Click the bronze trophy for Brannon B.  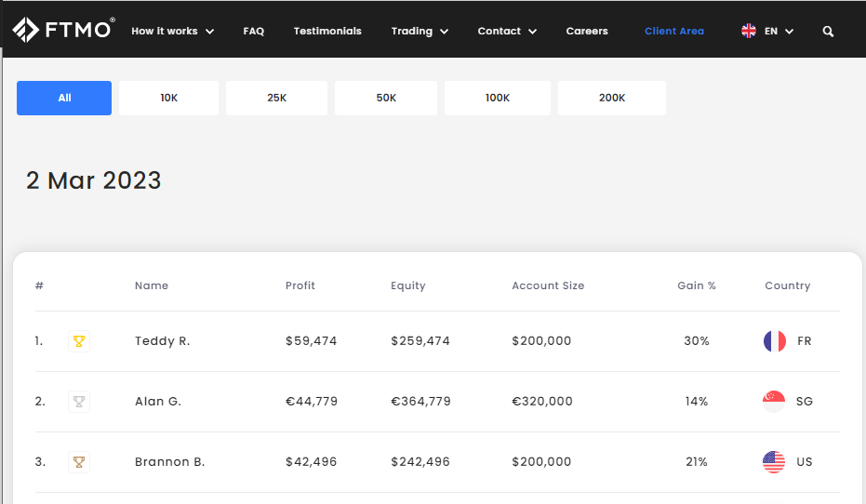[79, 461]
